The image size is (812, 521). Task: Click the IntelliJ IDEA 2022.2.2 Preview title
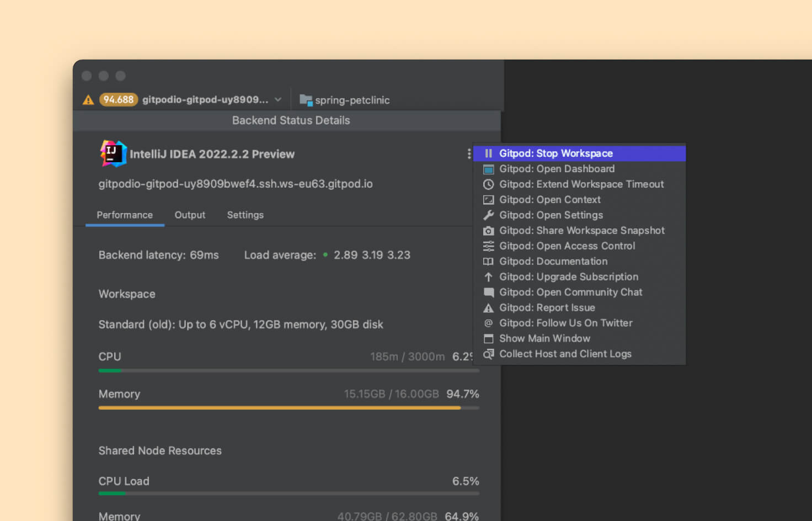point(212,154)
